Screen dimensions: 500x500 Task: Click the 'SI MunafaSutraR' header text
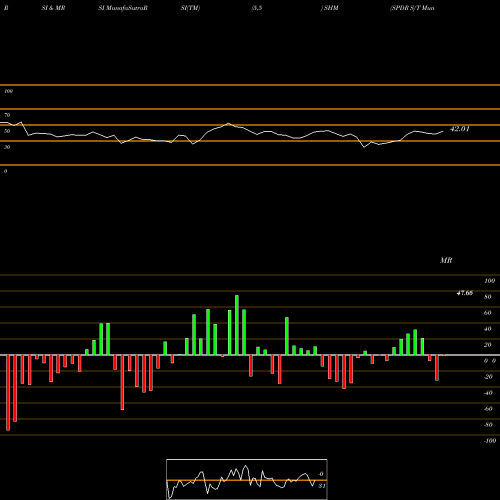click(123, 8)
